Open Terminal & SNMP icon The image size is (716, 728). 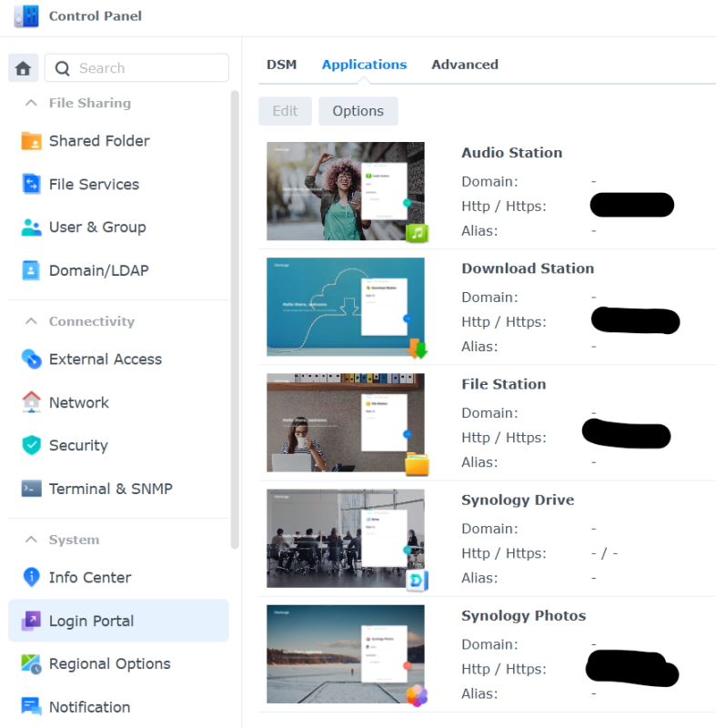pyautogui.click(x=32, y=489)
